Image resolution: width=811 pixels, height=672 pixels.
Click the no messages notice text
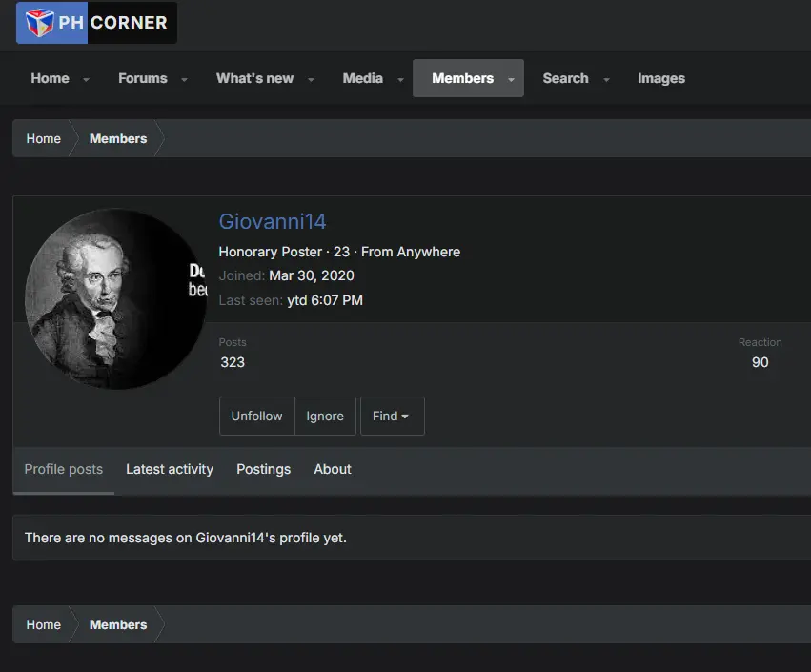[186, 538]
